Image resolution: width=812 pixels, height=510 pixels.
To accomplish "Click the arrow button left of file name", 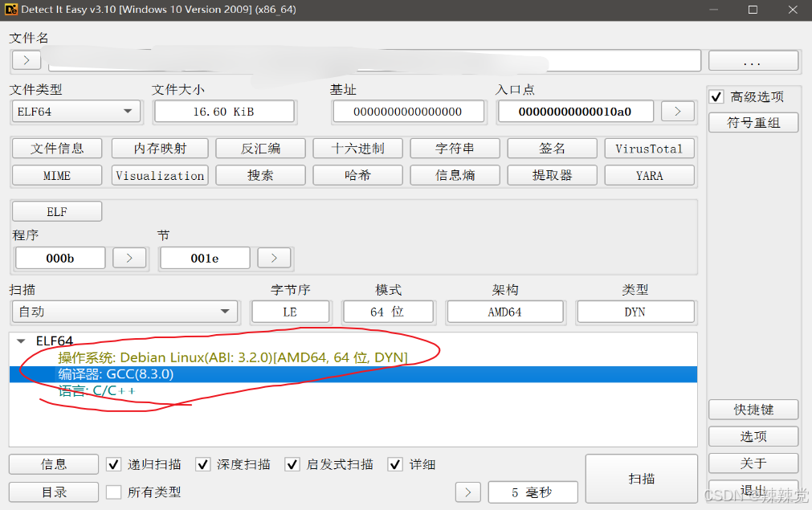I will coord(27,60).
